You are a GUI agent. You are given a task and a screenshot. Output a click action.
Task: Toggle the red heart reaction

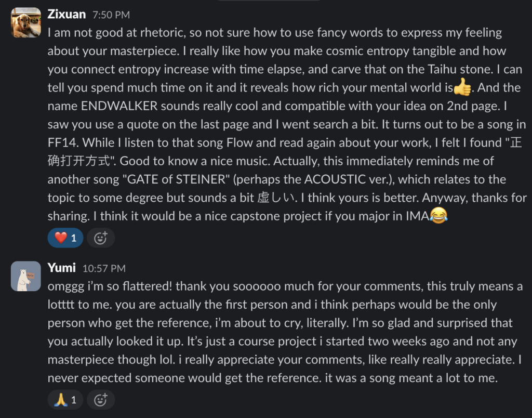tap(65, 238)
